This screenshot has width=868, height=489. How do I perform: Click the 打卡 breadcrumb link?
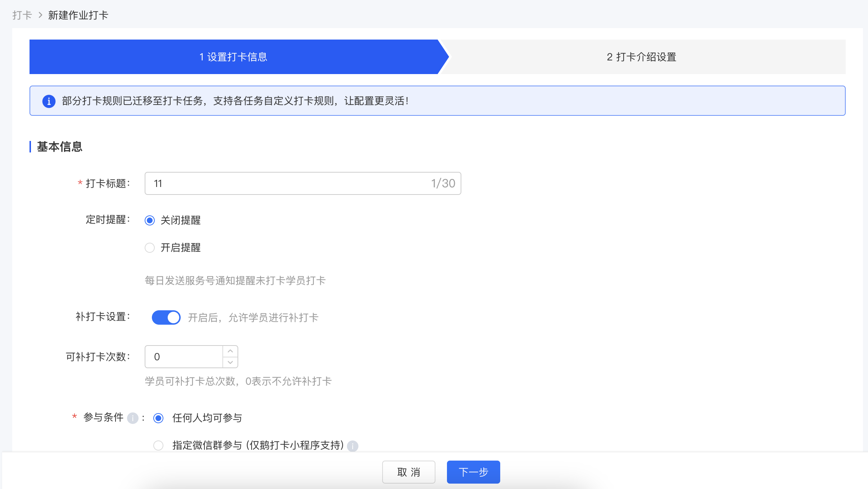click(x=22, y=15)
